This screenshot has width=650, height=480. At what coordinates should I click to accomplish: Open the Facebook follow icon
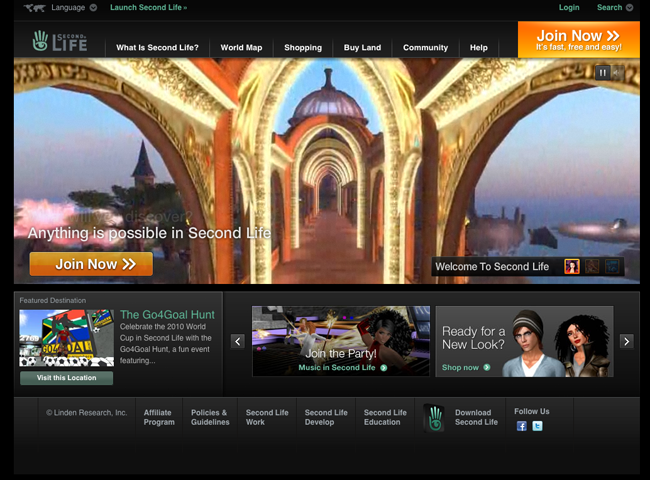click(x=521, y=426)
